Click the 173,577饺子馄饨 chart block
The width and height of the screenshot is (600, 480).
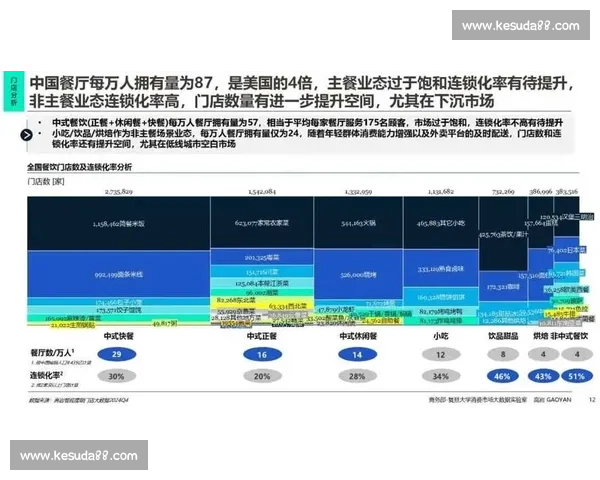[119, 310]
